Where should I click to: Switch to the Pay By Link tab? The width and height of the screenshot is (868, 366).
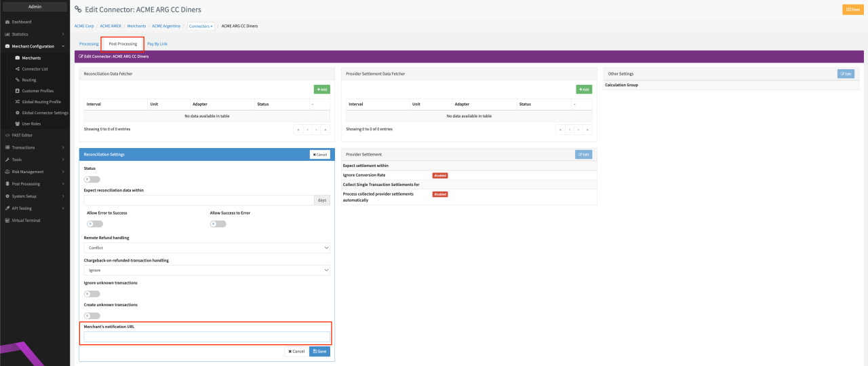point(157,43)
